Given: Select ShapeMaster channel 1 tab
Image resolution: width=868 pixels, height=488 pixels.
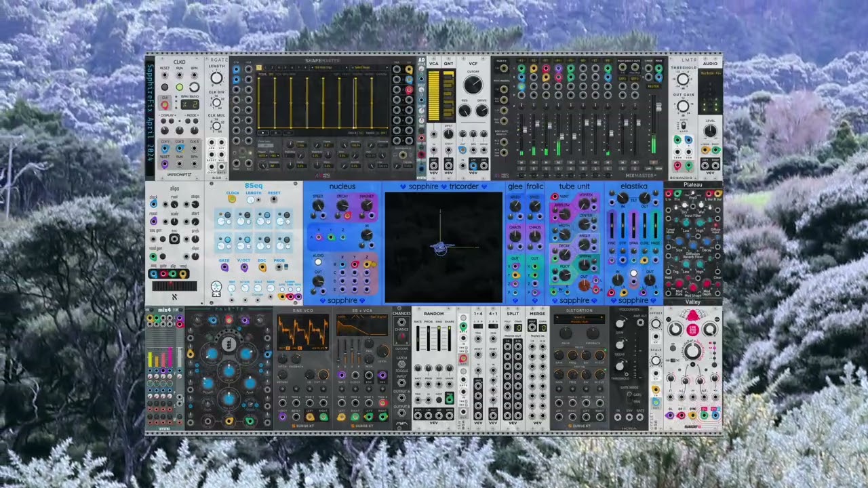Looking at the screenshot, I should [x=259, y=67].
